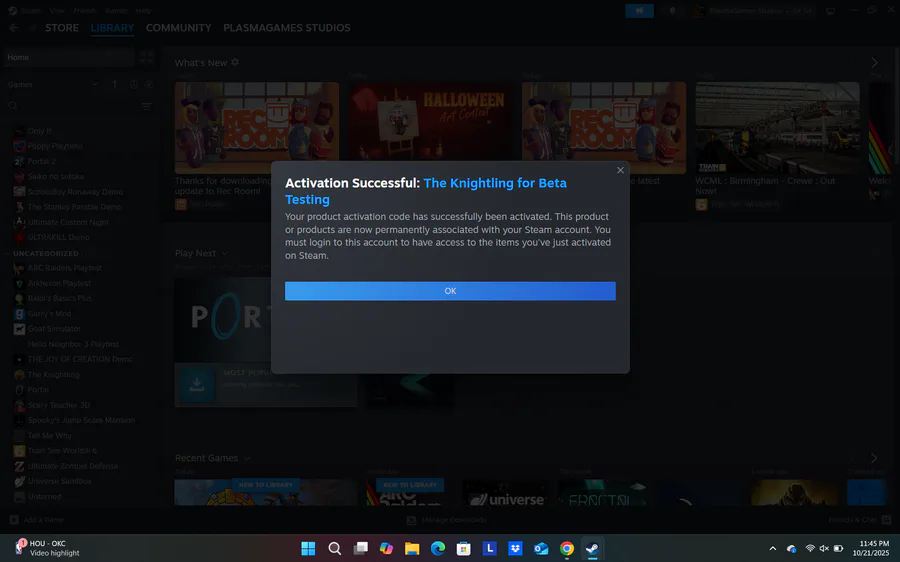Open advanced filter options icon

(146, 106)
